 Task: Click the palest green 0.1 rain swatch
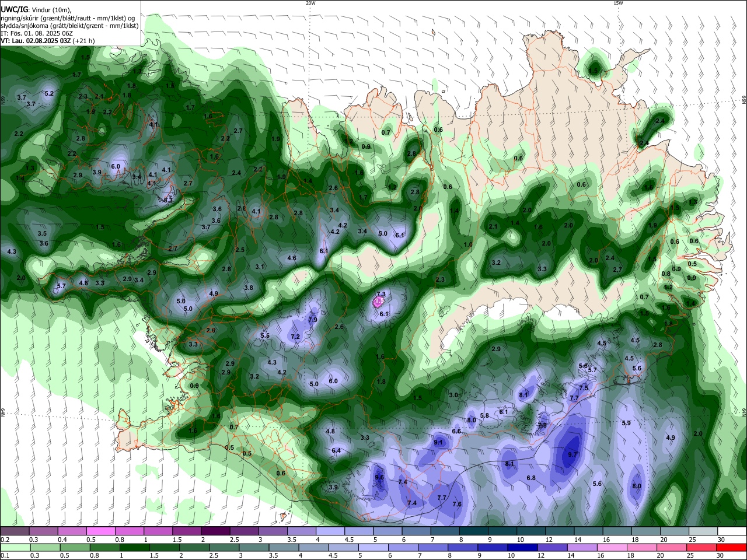tap(15, 547)
